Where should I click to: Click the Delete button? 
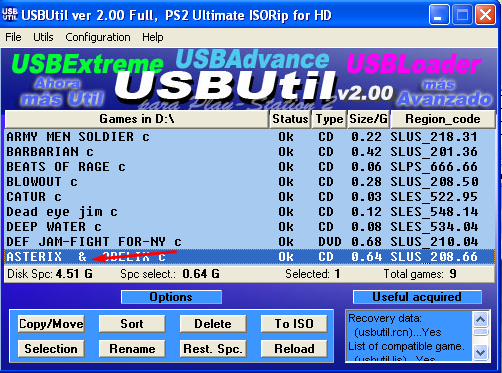[x=213, y=324]
